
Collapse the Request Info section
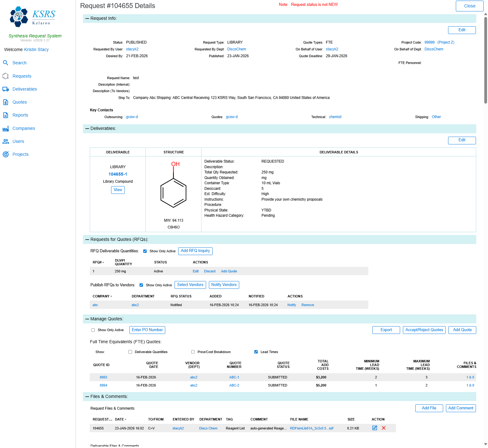coord(87,19)
